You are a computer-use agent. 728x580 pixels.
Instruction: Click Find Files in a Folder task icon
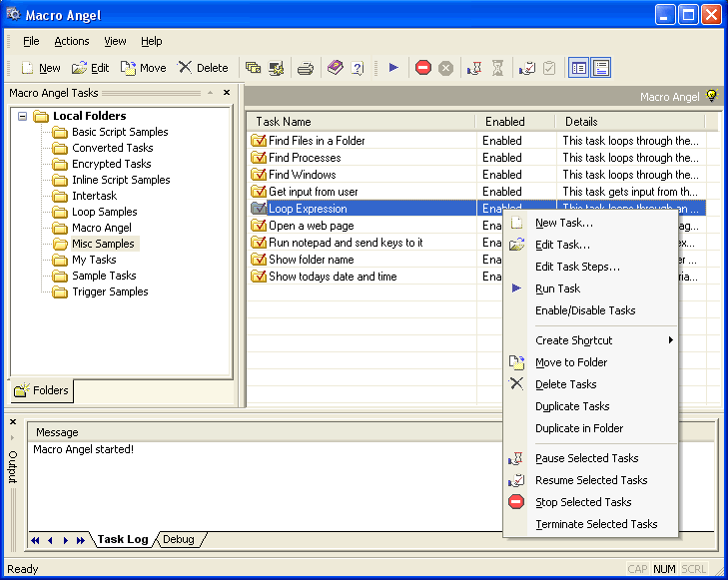click(258, 140)
